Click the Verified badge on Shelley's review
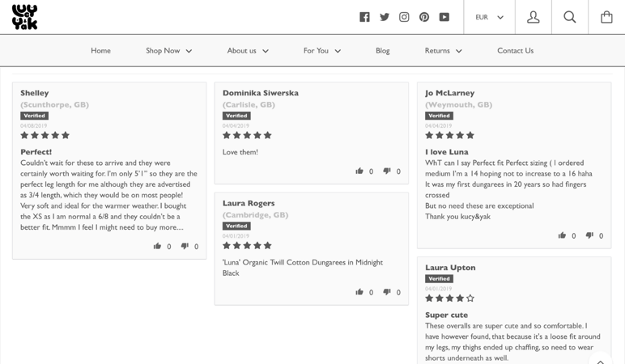This screenshot has width=625, height=364. click(34, 116)
